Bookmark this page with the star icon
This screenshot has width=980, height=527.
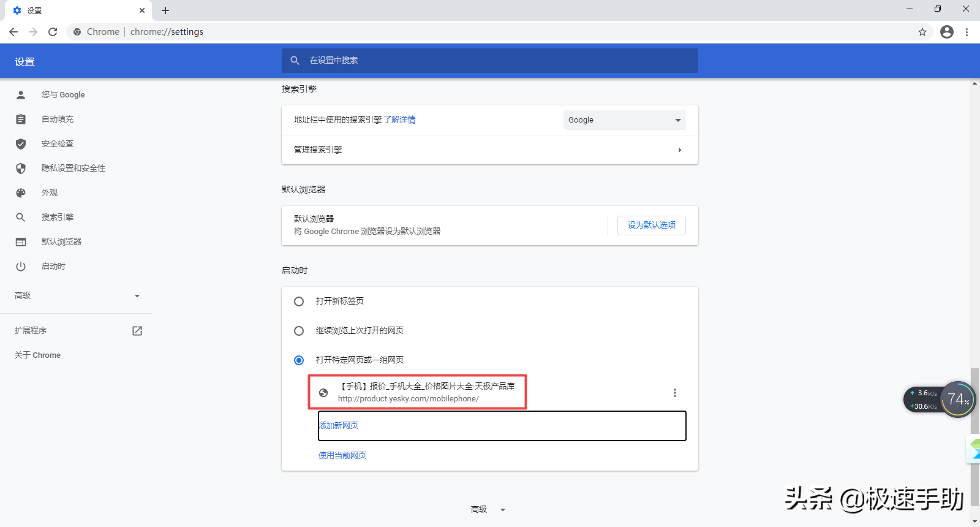pyautogui.click(x=922, y=32)
